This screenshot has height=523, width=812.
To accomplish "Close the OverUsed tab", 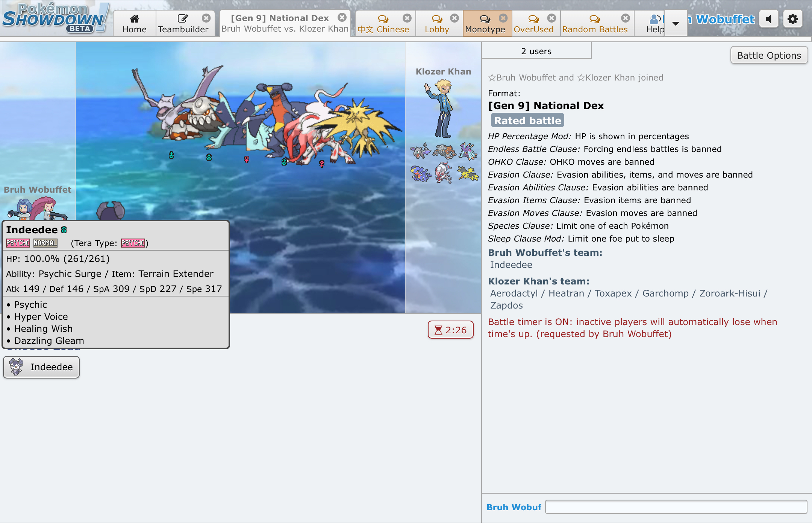I will point(551,18).
